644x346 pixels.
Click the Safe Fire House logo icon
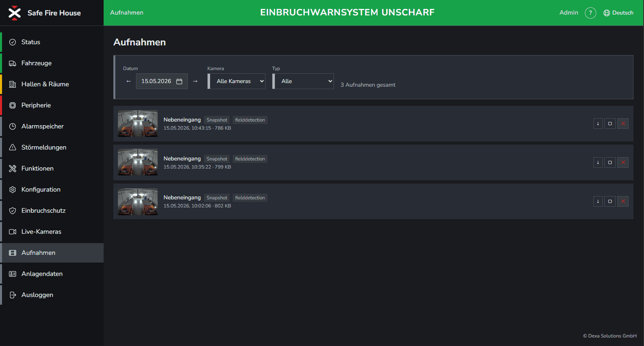pyautogui.click(x=15, y=13)
